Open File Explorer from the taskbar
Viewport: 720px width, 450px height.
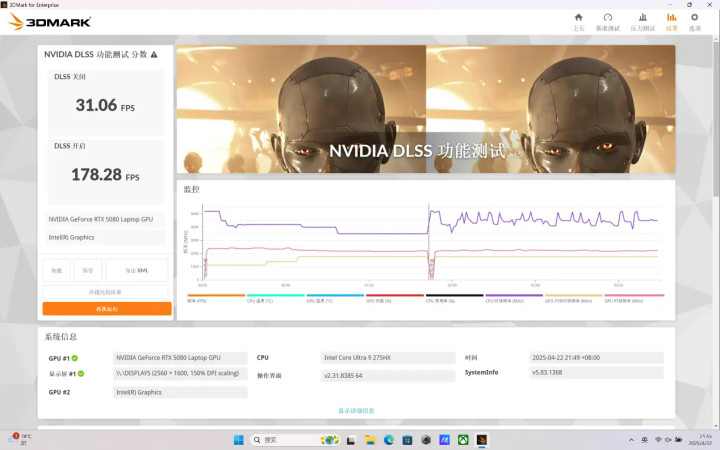pos(370,440)
